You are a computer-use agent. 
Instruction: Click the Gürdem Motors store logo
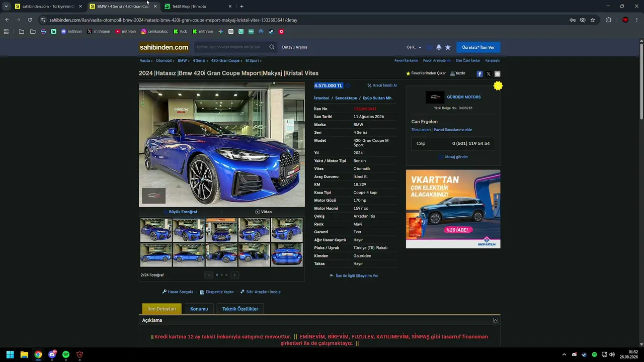click(435, 97)
